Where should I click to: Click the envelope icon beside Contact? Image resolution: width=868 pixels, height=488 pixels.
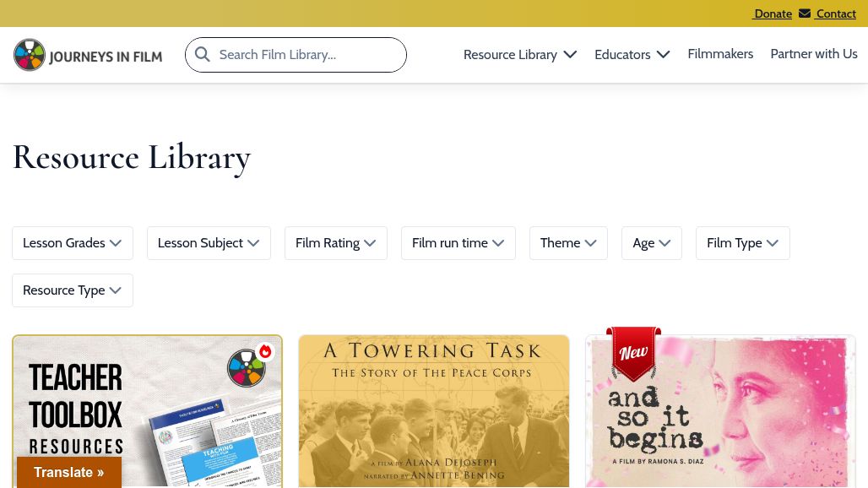point(805,14)
